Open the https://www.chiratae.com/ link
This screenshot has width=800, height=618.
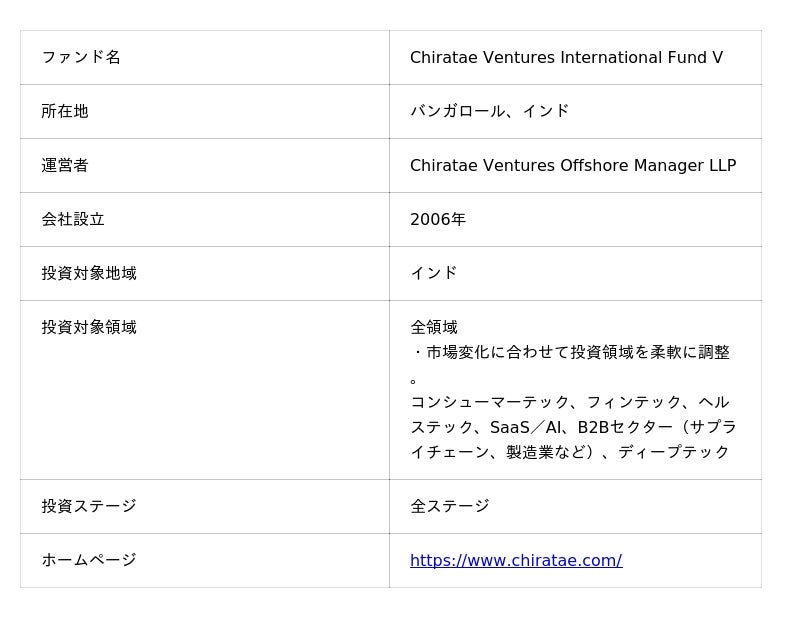(x=515, y=561)
